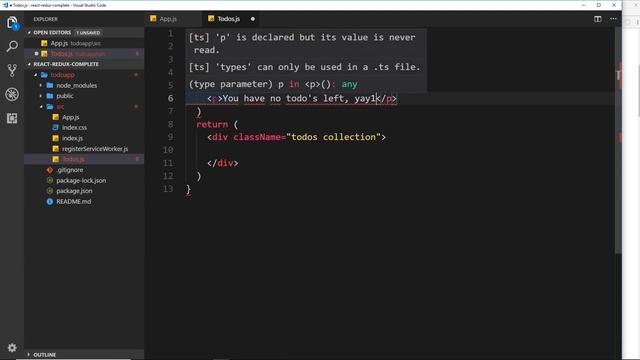Click the '(type parameter) p' hover line

click(273, 84)
